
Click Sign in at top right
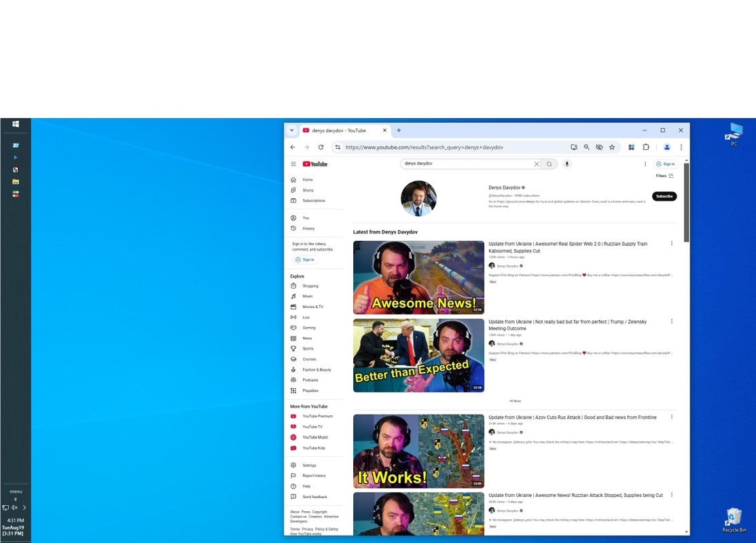666,164
